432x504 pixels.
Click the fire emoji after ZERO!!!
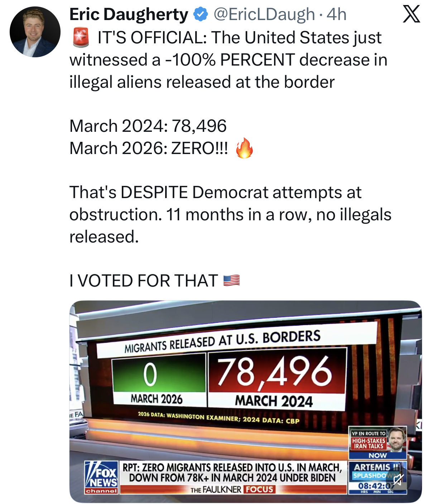(x=244, y=148)
